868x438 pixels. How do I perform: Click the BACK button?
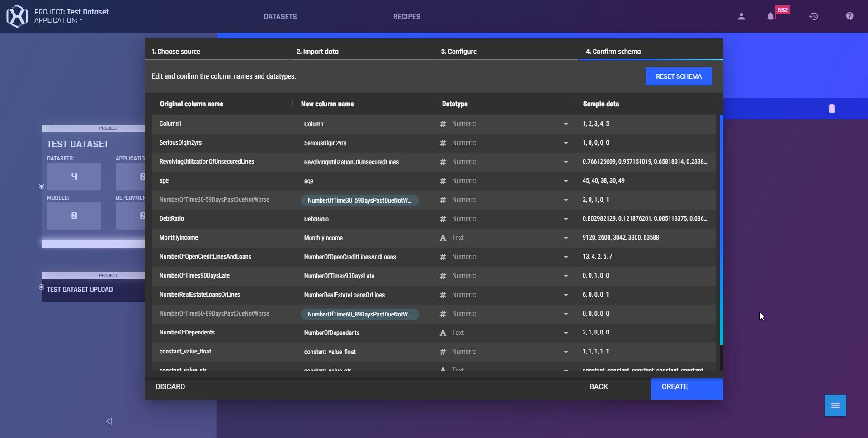click(x=599, y=386)
